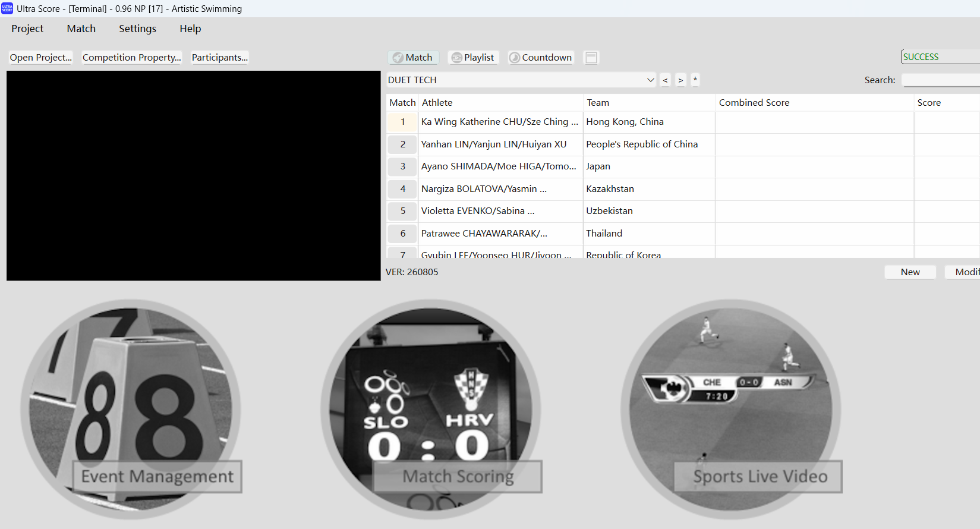
Task: Click the black video preview panel
Action: click(194, 176)
